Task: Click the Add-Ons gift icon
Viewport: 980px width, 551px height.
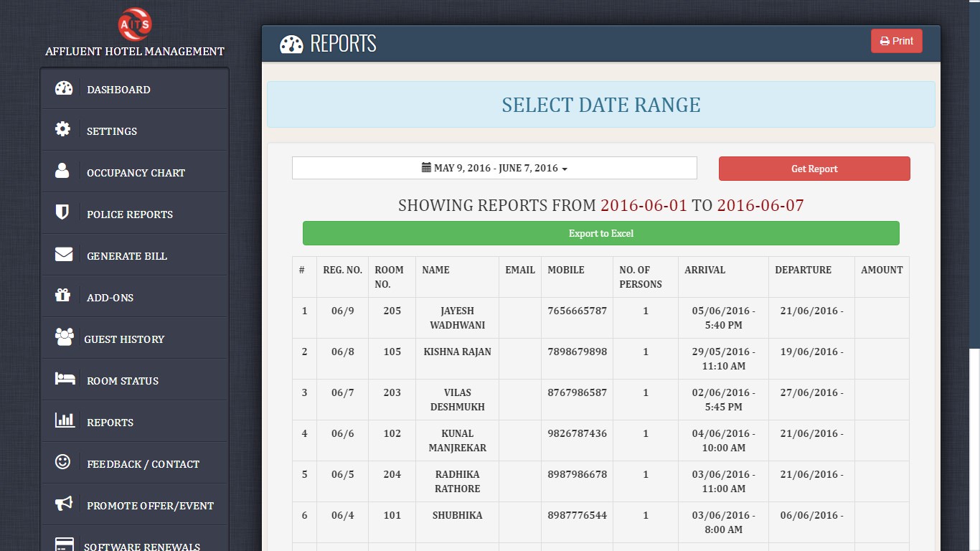Action: (x=62, y=295)
